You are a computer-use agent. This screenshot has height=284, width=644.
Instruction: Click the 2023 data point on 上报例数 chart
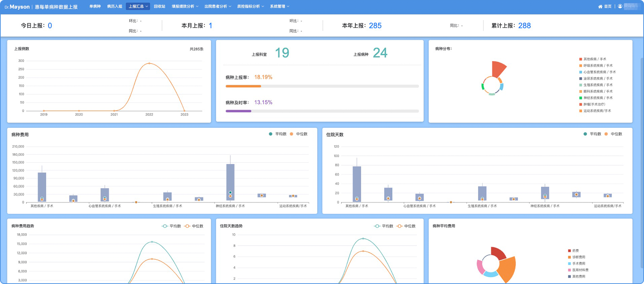[x=184, y=111]
